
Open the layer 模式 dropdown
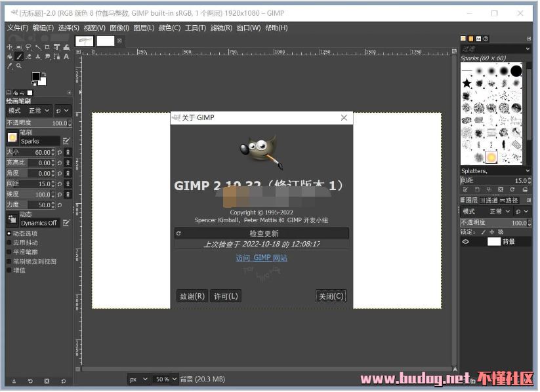(x=486, y=211)
